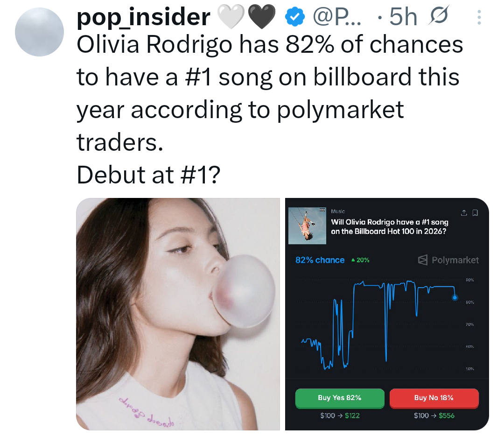Click the Buy Yes 82% button

[x=340, y=398]
